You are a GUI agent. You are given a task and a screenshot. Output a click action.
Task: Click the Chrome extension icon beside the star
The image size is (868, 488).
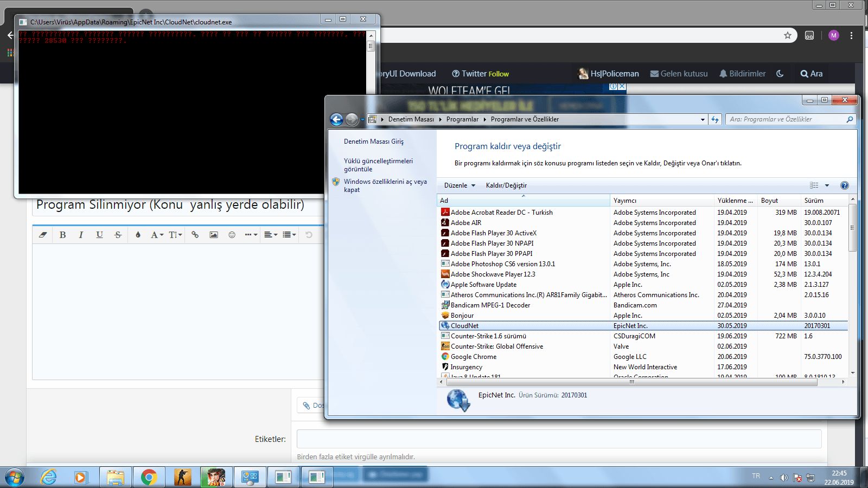pyautogui.click(x=809, y=35)
